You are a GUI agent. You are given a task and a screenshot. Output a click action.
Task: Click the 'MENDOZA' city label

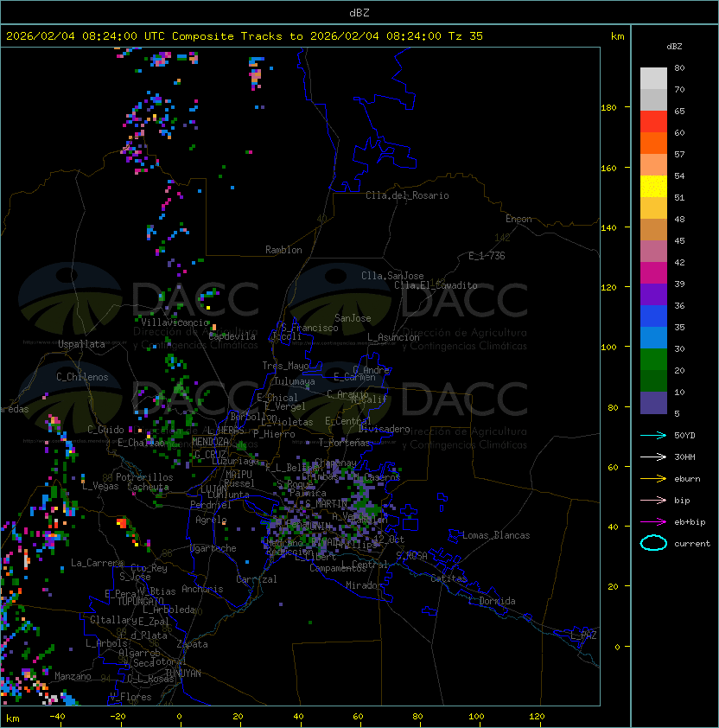point(210,442)
